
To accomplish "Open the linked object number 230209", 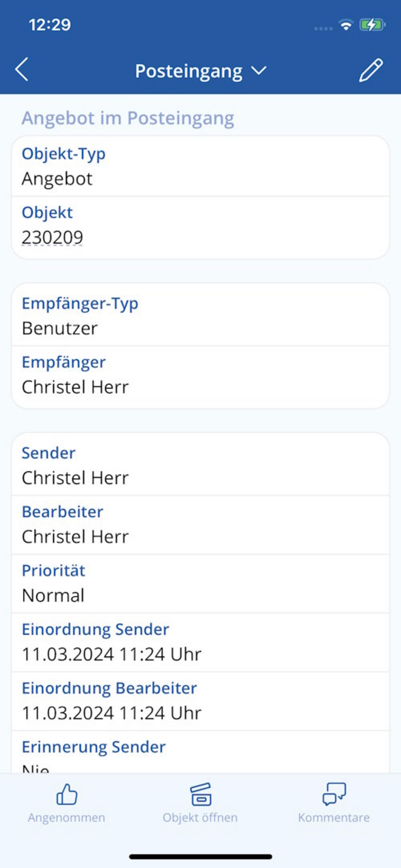I will click(x=53, y=237).
